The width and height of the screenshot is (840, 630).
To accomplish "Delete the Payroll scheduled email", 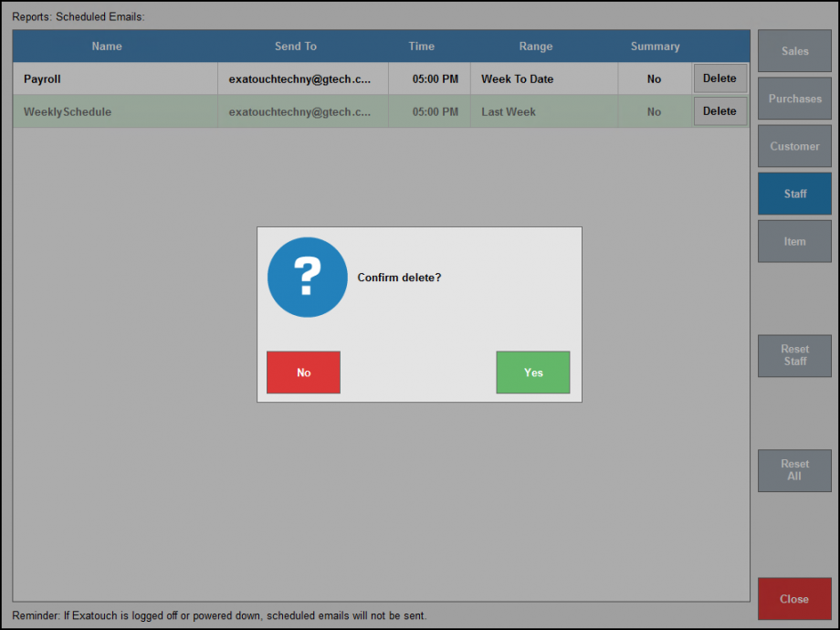I will click(719, 78).
